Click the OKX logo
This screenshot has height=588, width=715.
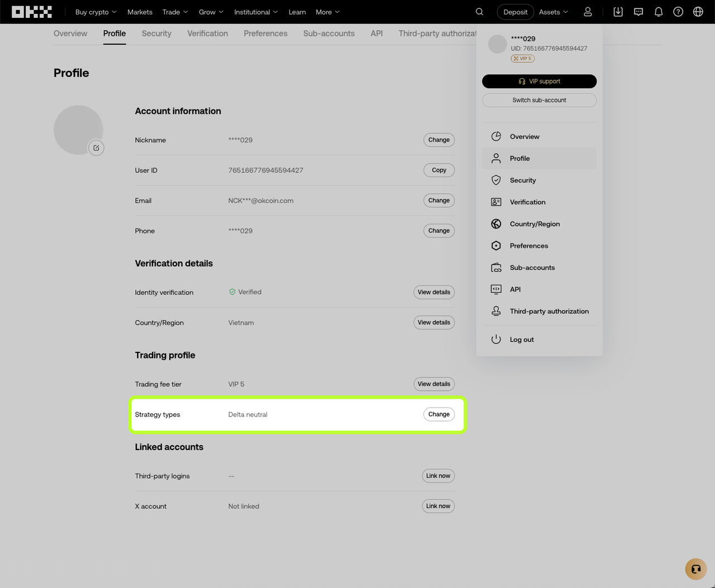tap(31, 11)
